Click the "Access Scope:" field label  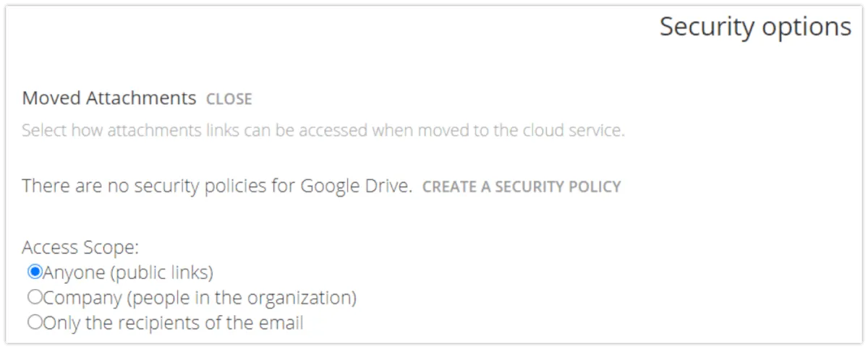click(x=80, y=248)
